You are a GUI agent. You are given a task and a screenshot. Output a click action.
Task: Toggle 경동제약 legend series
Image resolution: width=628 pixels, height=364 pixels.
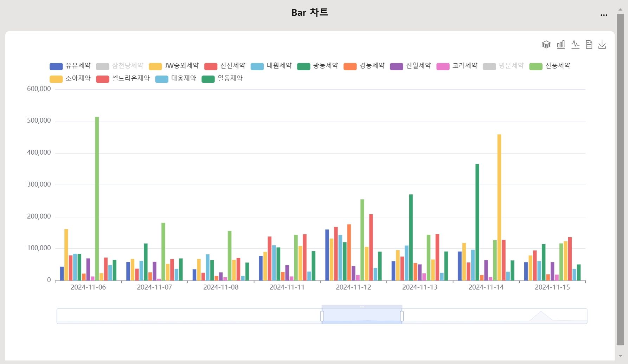coord(364,66)
